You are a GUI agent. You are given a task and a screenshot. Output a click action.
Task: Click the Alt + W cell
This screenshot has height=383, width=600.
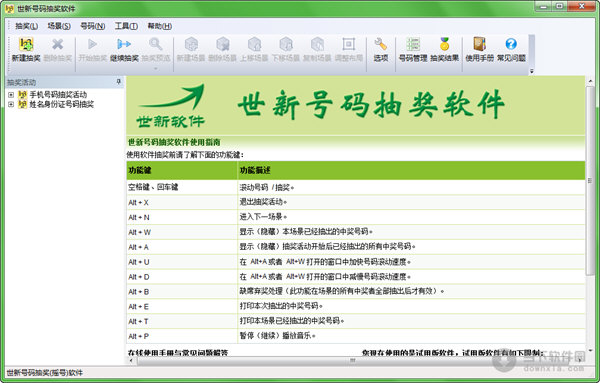[182, 232]
